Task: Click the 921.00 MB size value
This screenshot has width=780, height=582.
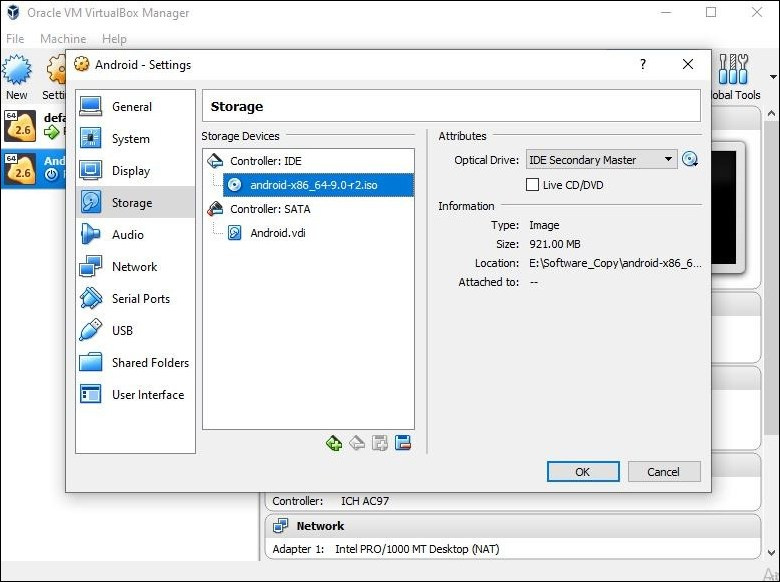Action: click(555, 244)
